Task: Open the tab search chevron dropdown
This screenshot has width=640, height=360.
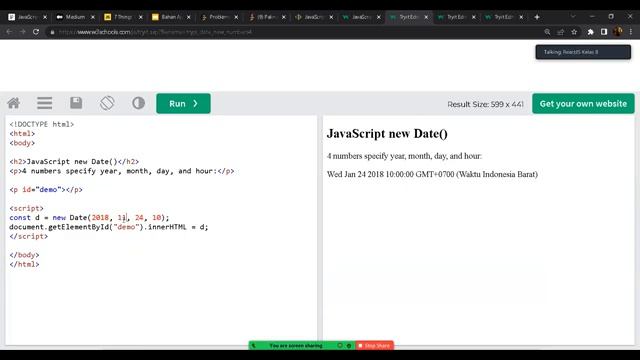Action: pos(573,16)
